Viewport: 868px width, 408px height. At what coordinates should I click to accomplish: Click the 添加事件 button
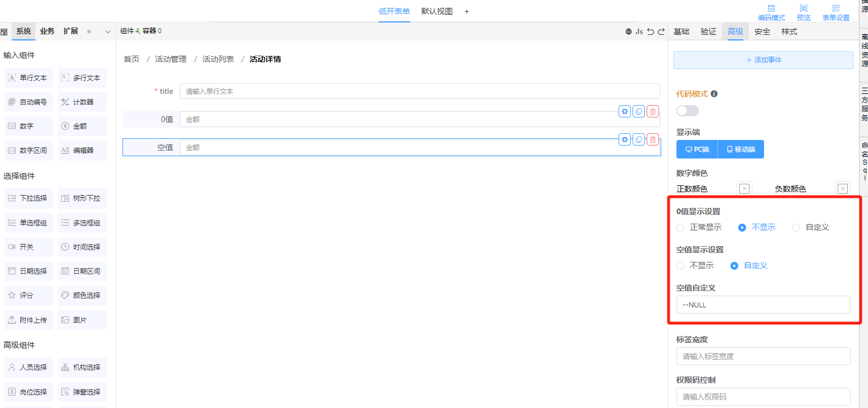(x=763, y=60)
